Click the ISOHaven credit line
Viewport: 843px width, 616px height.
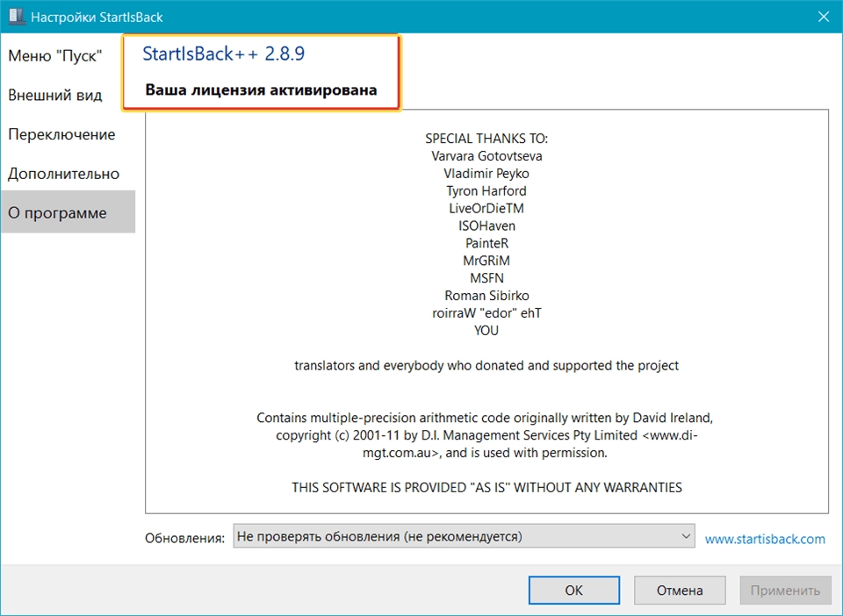pyautogui.click(x=486, y=226)
